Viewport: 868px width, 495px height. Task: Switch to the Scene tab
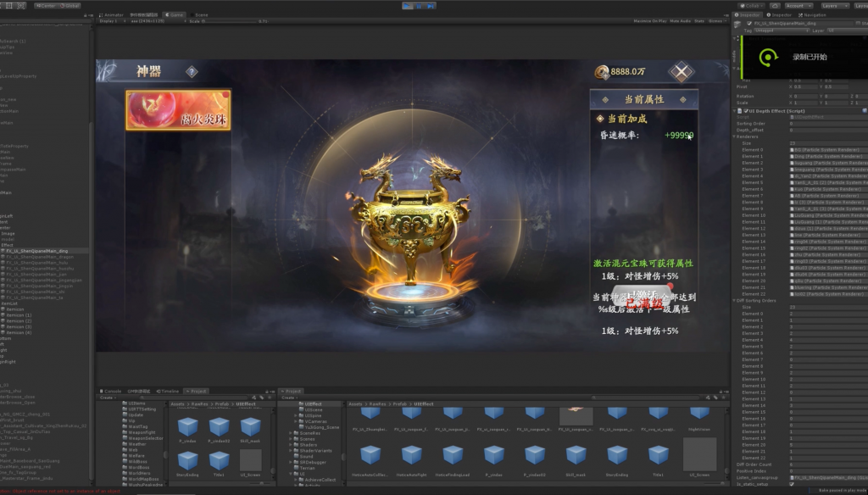click(200, 15)
